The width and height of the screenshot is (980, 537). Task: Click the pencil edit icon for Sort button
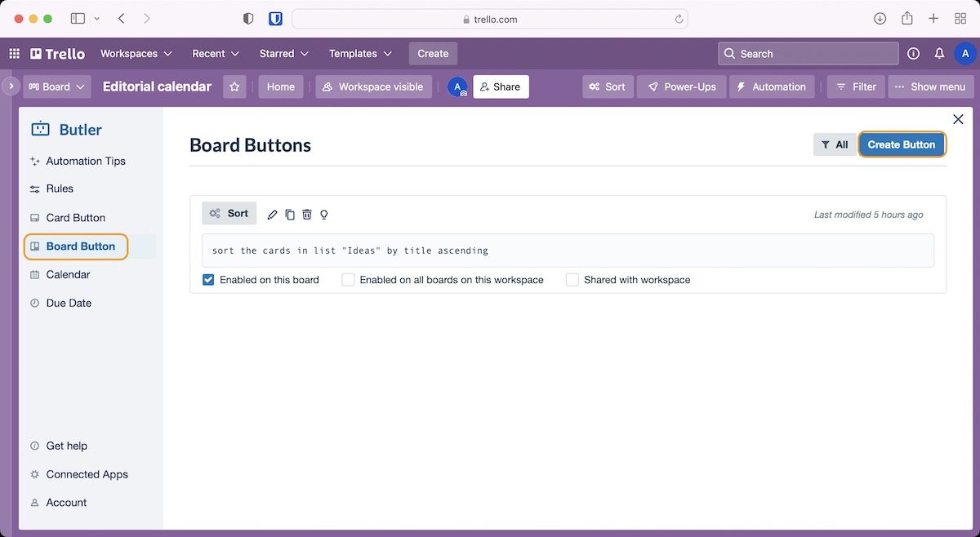273,215
